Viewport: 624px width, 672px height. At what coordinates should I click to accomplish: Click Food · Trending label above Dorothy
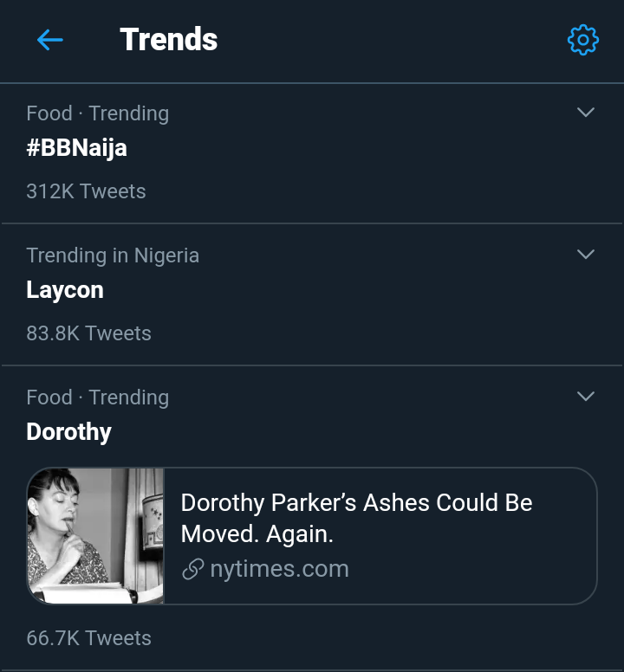tap(97, 397)
